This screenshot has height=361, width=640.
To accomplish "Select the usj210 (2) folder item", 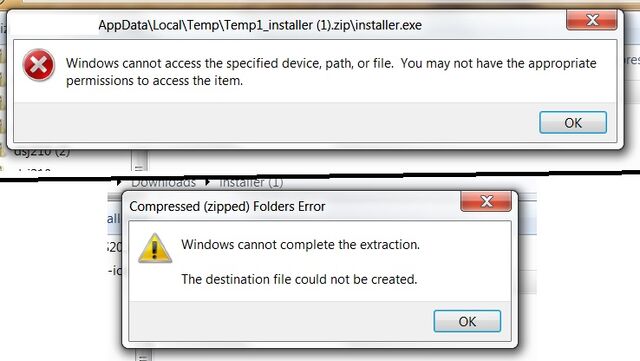I will tap(42, 152).
